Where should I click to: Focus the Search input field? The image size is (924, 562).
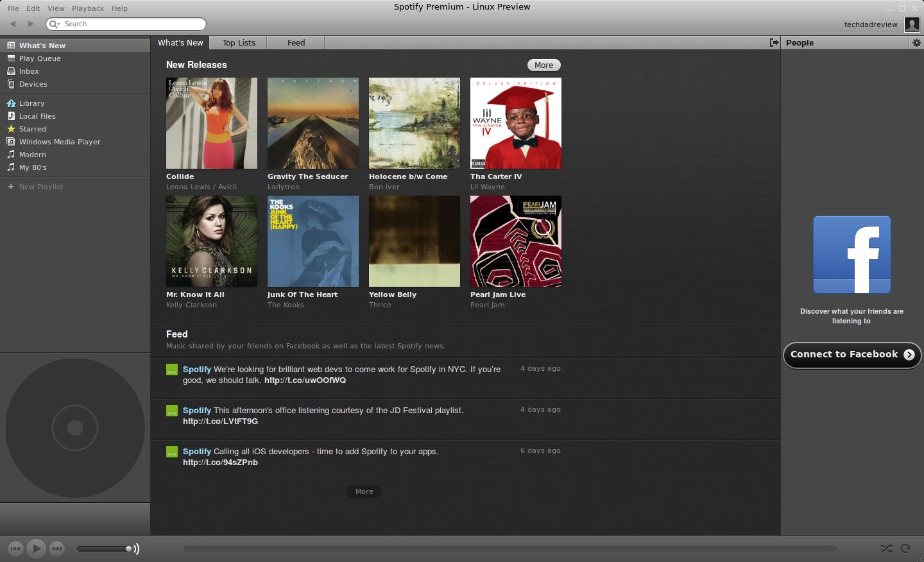[x=126, y=24]
